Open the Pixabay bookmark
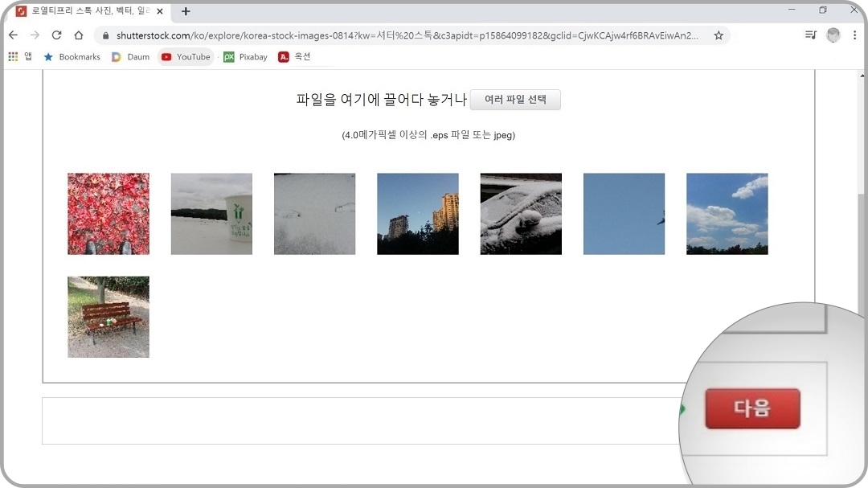 point(244,56)
